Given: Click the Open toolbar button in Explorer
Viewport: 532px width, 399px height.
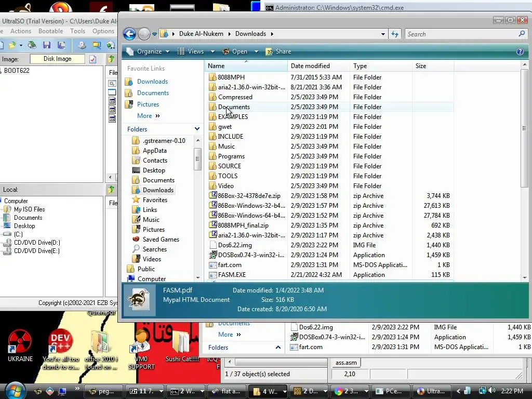Looking at the screenshot, I should (235, 51).
